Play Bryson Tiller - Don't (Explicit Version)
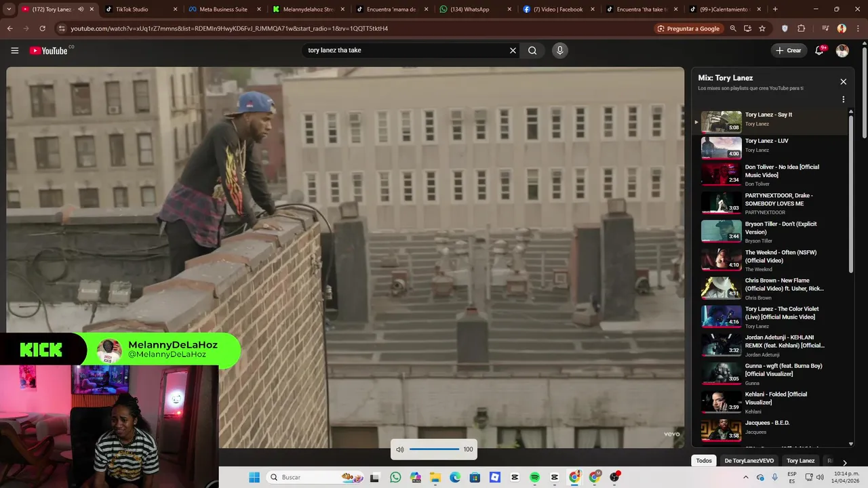The height and width of the screenshot is (488, 868). coord(770,231)
